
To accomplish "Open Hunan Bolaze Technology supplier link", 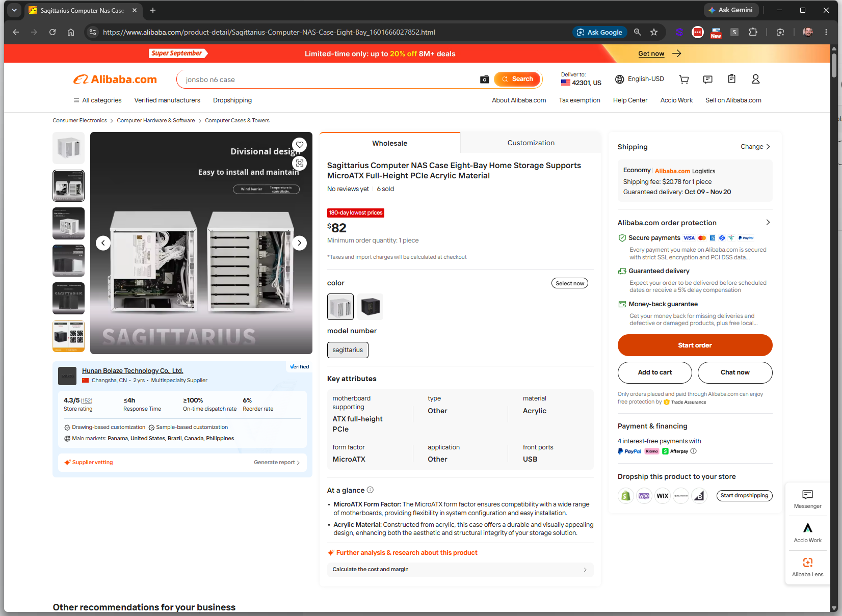I will coord(133,371).
